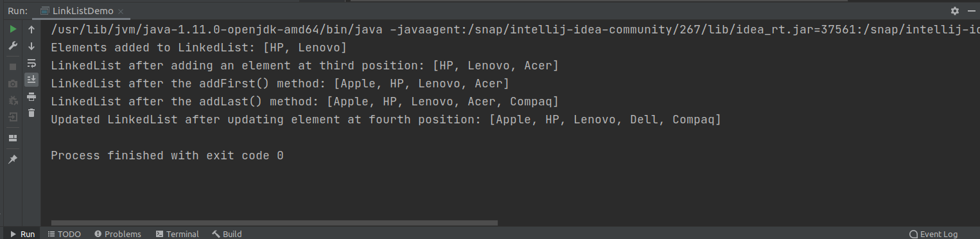Toggle soft-wrap in the console
This screenshot has height=239, width=980.
(31, 63)
